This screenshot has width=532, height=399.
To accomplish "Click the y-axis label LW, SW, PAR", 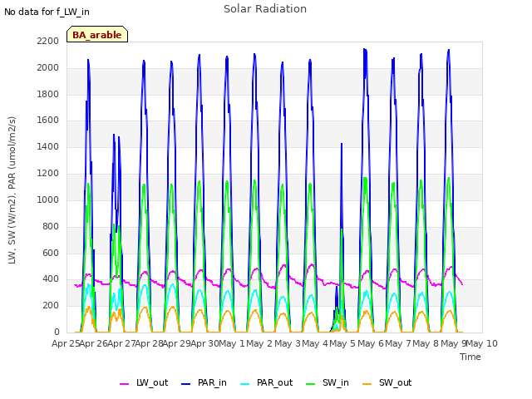I will pos(12,190).
